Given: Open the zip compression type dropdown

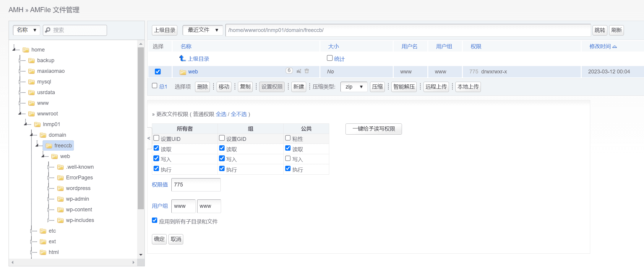Looking at the screenshot, I should pos(354,87).
